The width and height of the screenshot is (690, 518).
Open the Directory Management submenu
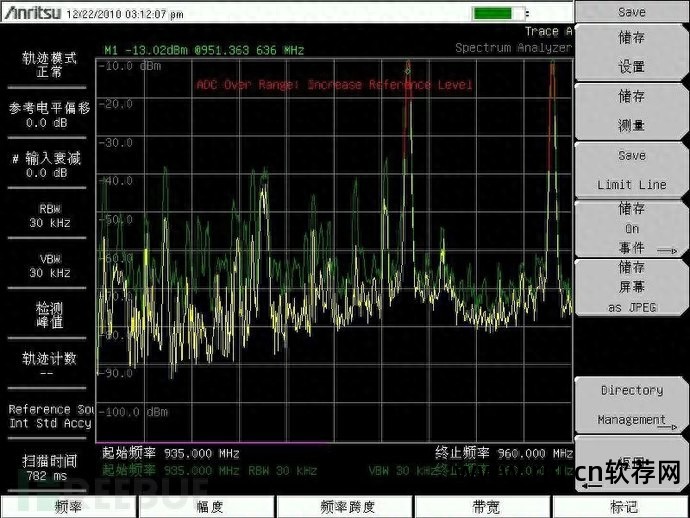click(x=631, y=405)
